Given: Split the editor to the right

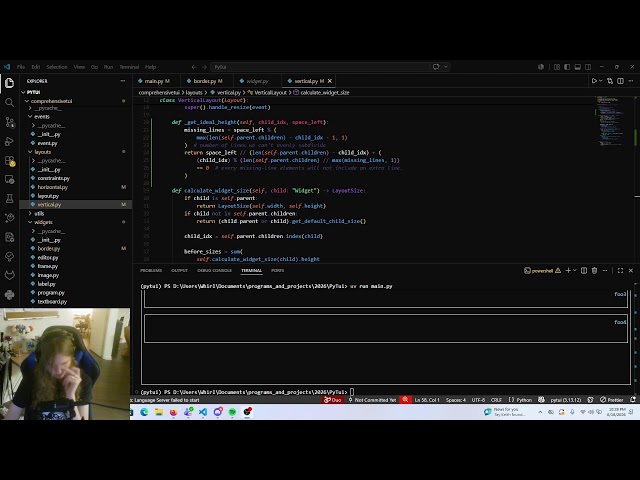Looking at the screenshot, I should (x=620, y=81).
